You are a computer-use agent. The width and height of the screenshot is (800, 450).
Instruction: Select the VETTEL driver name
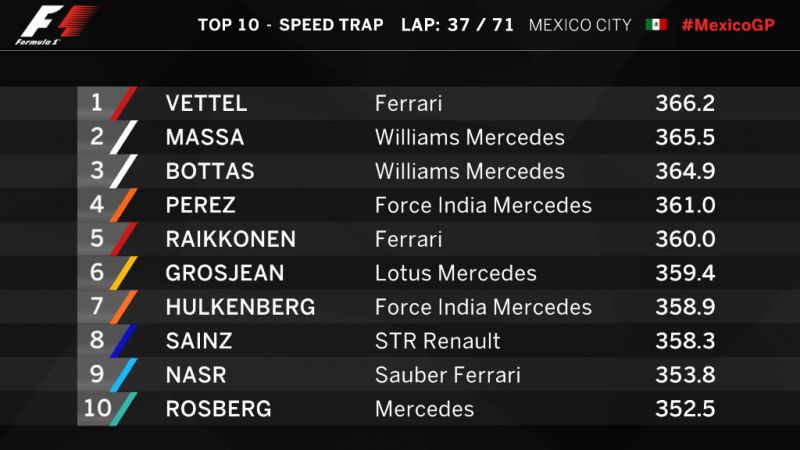[206, 104]
